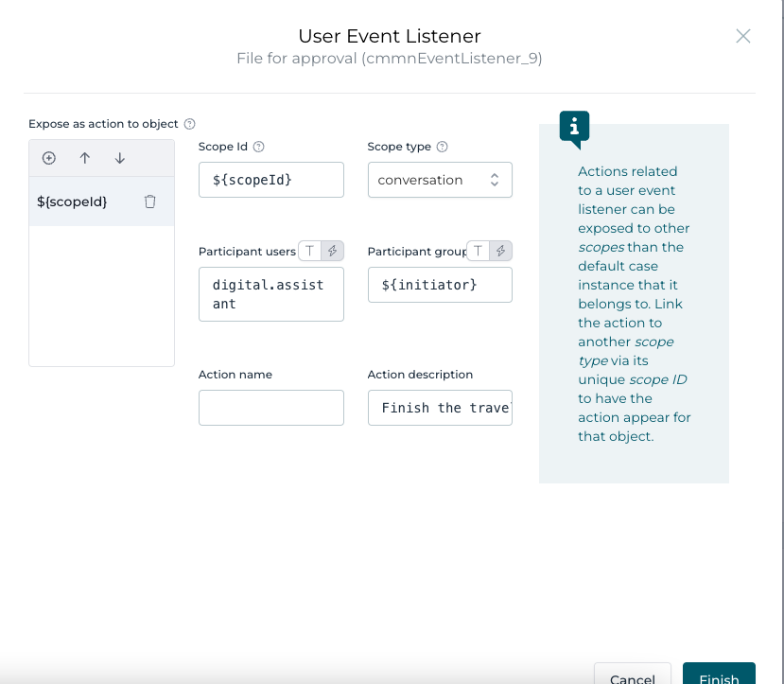
Task: Click the Scope Id input field
Action: 270,180
